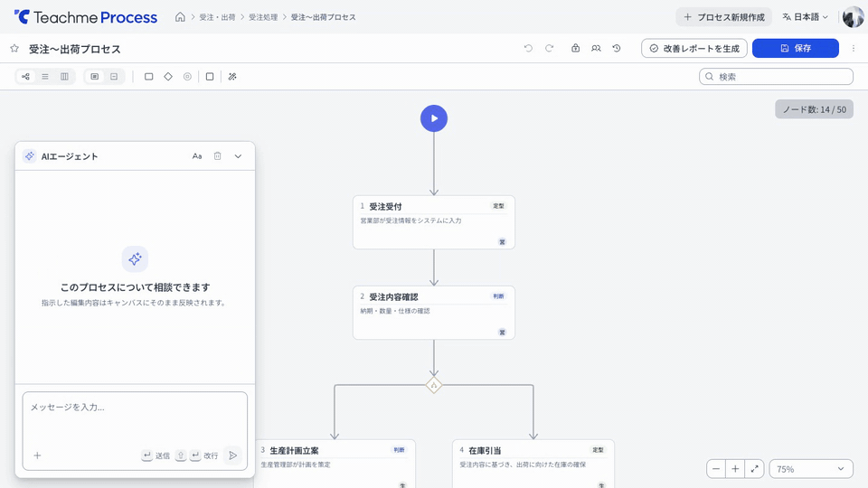Click the department badge on 受注受付 card
Screen dimensions: 868x488
click(x=502, y=242)
